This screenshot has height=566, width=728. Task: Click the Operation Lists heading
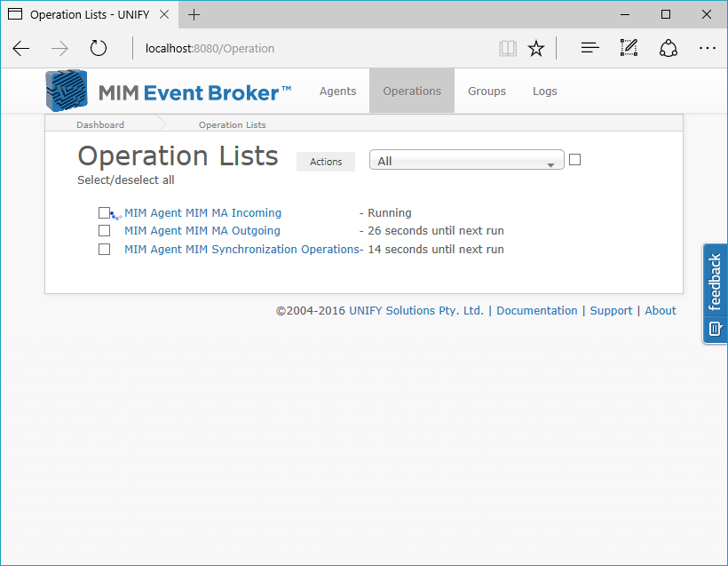pos(178,155)
